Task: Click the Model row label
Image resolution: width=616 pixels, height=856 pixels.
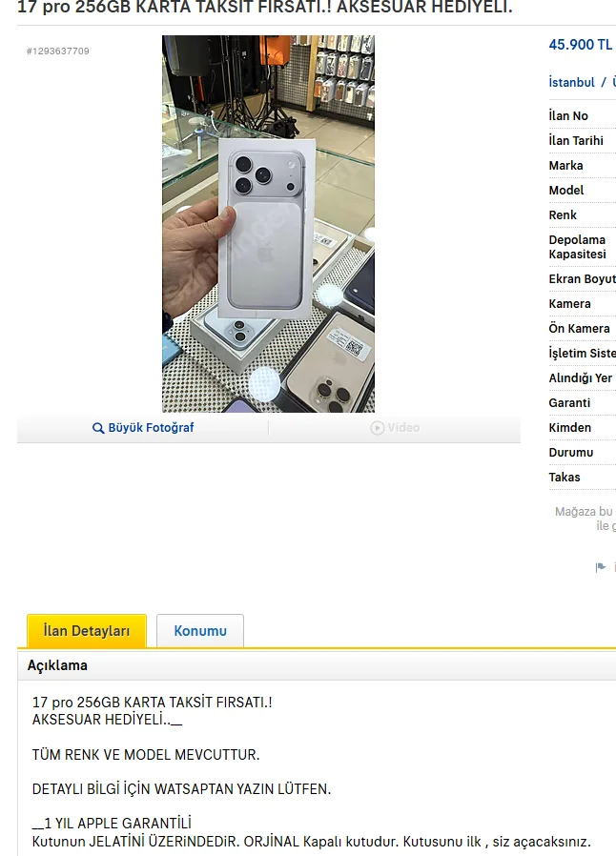Action: click(x=566, y=190)
